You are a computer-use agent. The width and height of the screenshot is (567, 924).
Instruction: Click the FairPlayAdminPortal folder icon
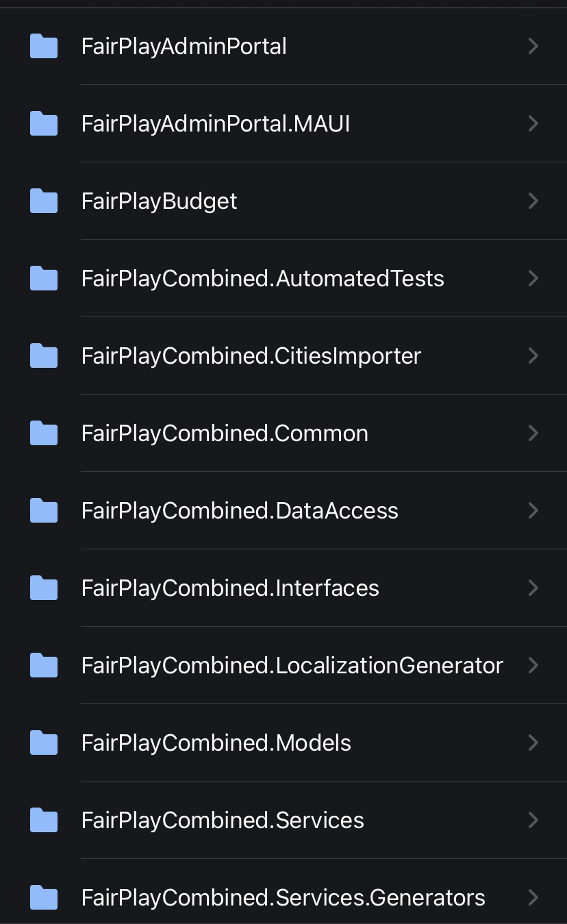tap(44, 46)
